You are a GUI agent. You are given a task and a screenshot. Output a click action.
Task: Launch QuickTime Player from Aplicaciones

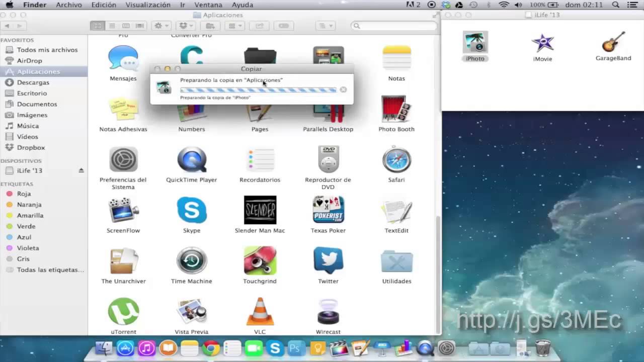click(192, 160)
